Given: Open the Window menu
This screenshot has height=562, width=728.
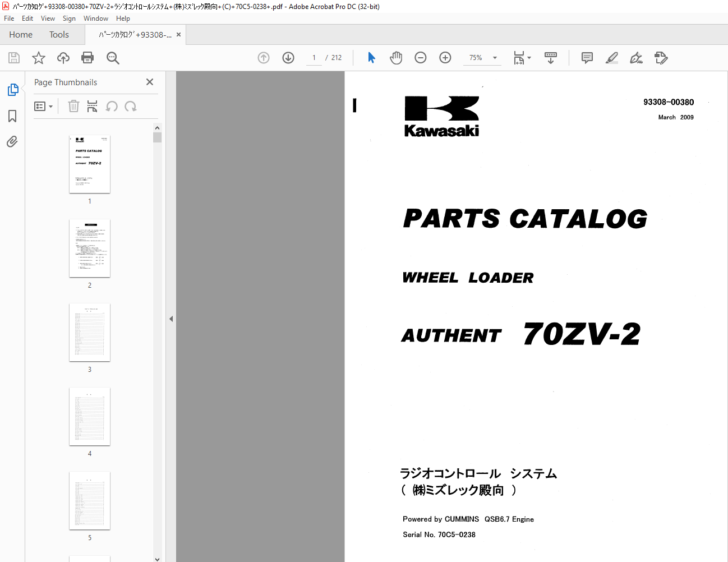Looking at the screenshot, I should coord(96,19).
